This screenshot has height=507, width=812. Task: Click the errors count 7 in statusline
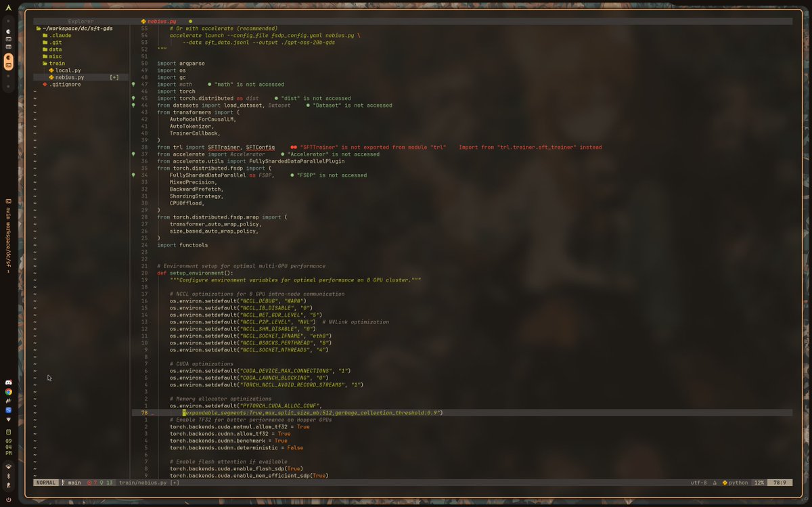(x=93, y=483)
